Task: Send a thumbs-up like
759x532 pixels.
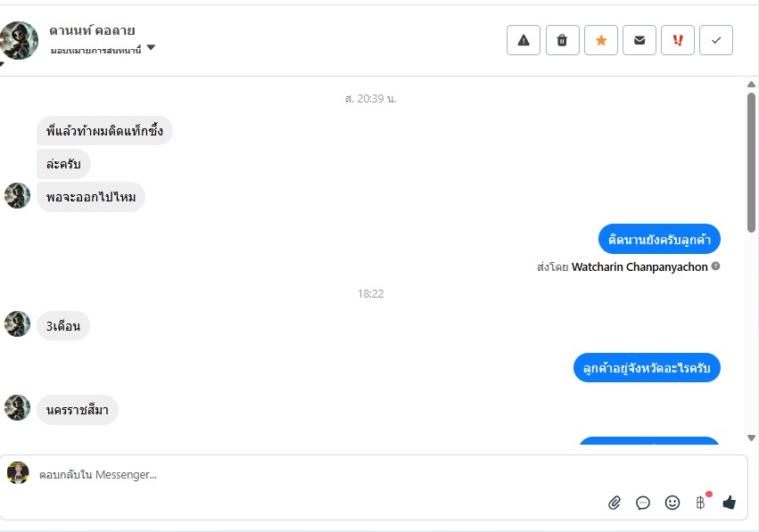Action: click(x=729, y=503)
